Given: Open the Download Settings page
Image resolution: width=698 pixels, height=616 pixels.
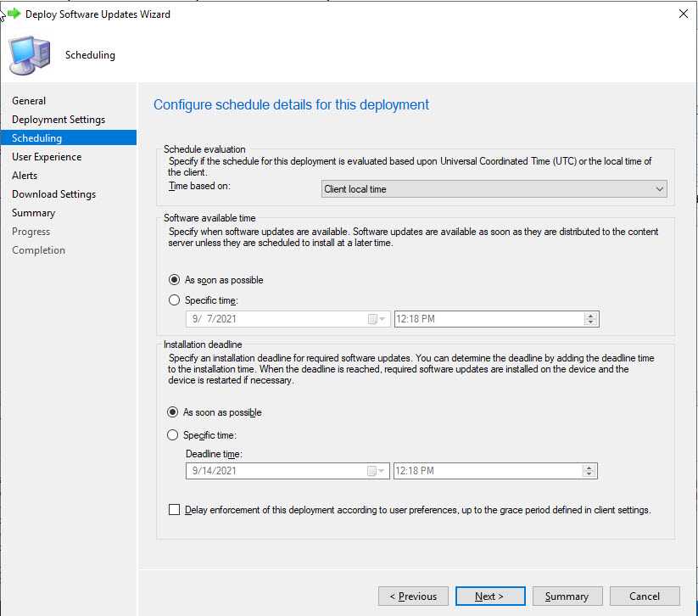Looking at the screenshot, I should point(53,194).
